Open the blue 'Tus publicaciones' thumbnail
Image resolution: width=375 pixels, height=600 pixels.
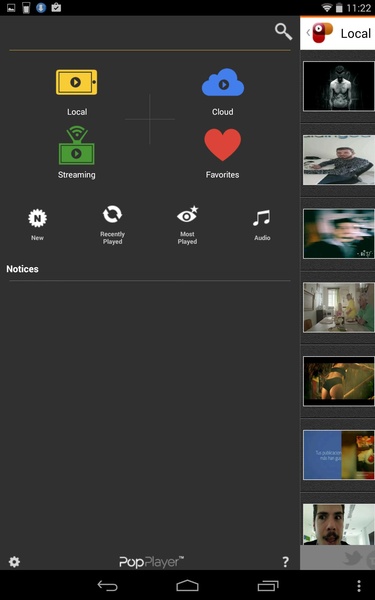pos(339,455)
